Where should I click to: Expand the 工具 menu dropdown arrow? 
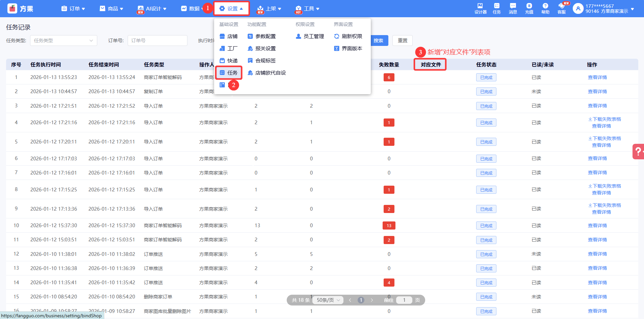pyautogui.click(x=318, y=9)
